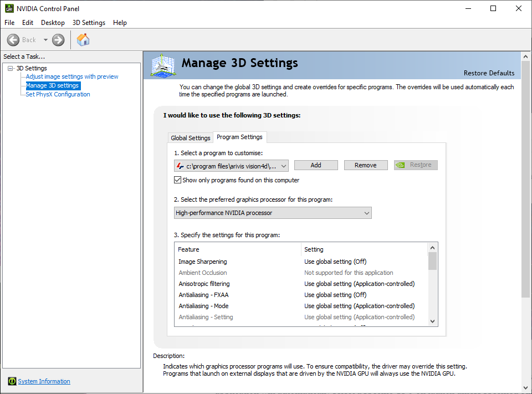
Task: Open the program selection dropdown
Action: (232, 166)
